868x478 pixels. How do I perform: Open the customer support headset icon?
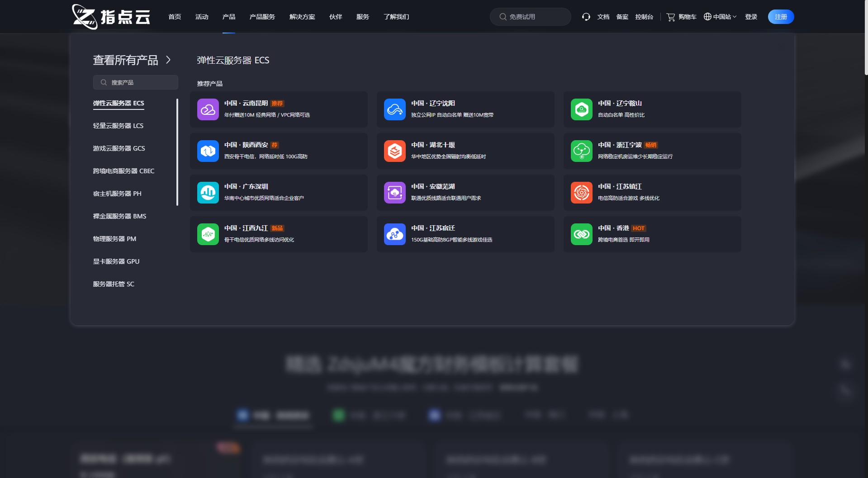point(586,17)
